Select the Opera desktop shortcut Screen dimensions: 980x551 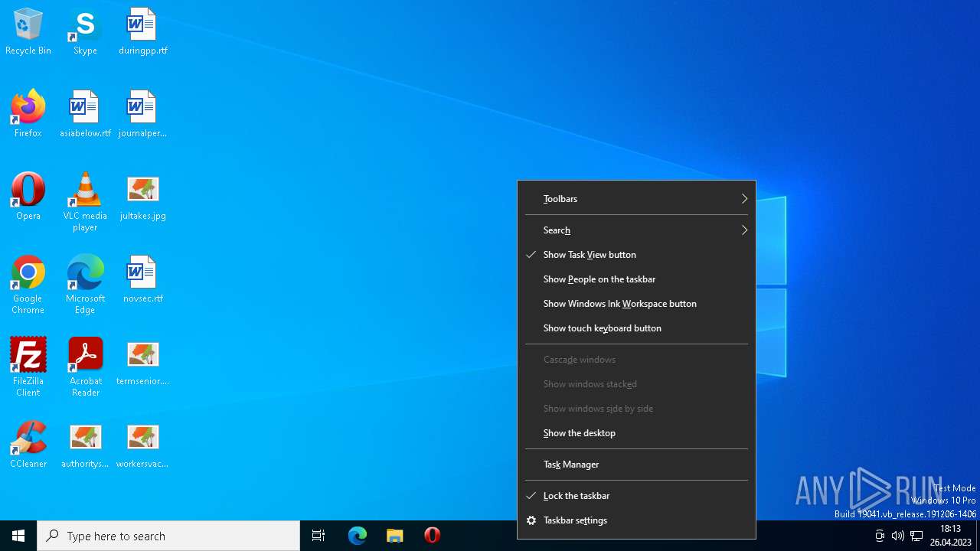(x=28, y=197)
